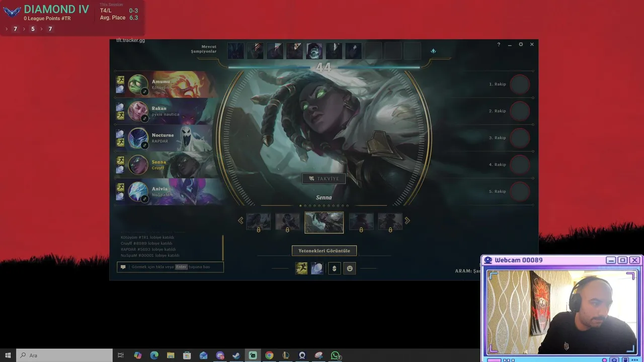The image size is (644, 362).
Task: Click the swap icon on Amumu's portrait
Action: [x=144, y=92]
